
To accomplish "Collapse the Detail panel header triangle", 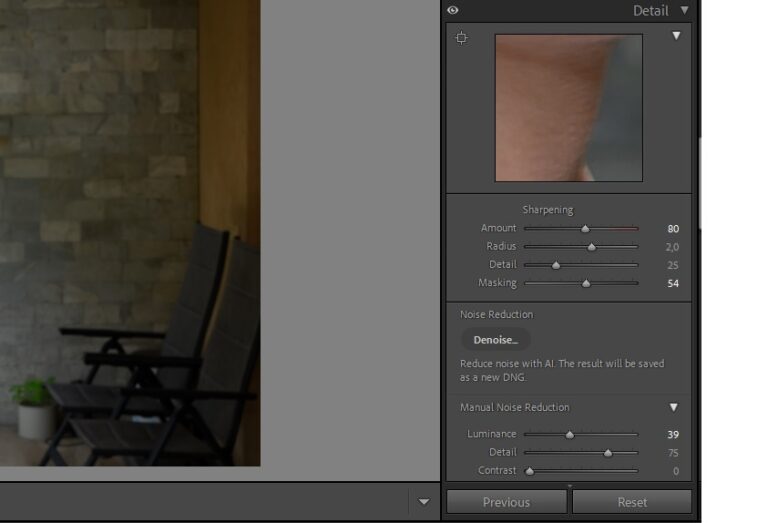I will [x=684, y=10].
